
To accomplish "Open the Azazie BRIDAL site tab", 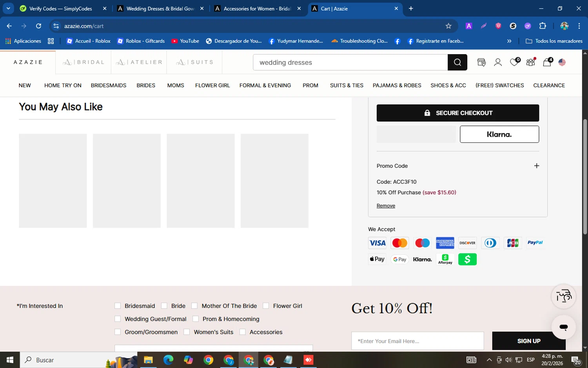I will [83, 62].
